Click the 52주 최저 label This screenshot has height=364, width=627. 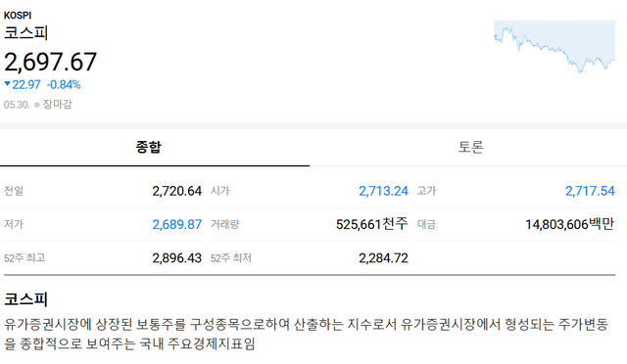click(x=231, y=258)
